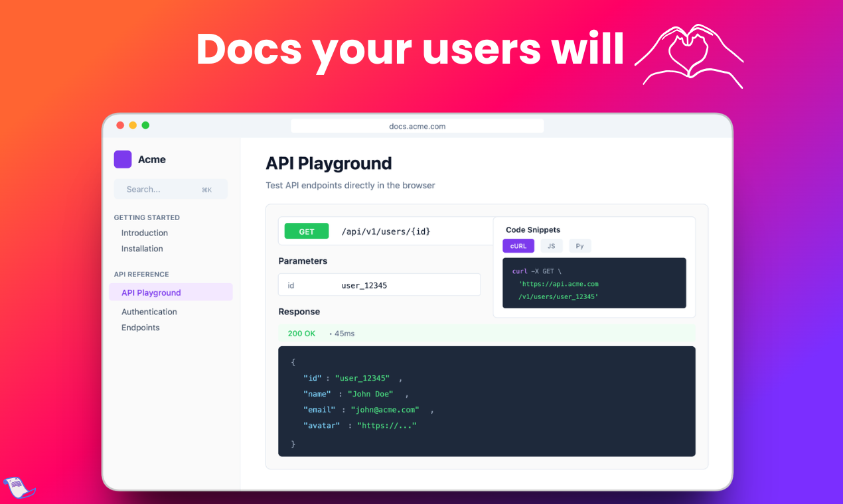Open the Introduction page from the sidebar
The width and height of the screenshot is (843, 504).
[x=144, y=233]
